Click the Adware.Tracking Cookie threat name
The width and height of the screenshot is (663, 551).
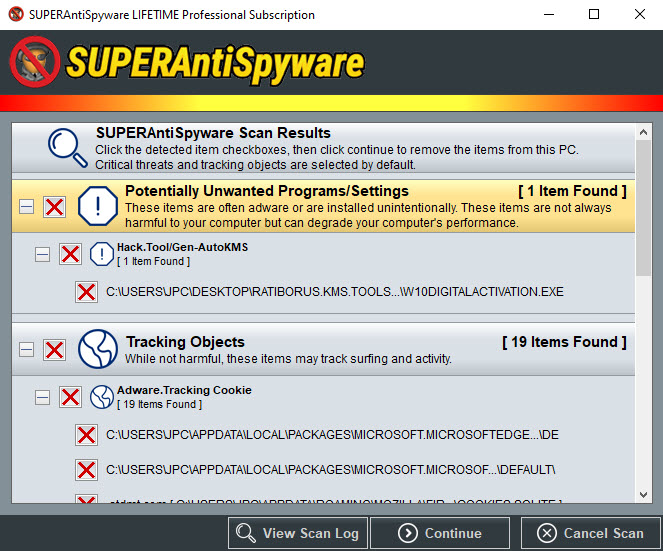coord(184,390)
